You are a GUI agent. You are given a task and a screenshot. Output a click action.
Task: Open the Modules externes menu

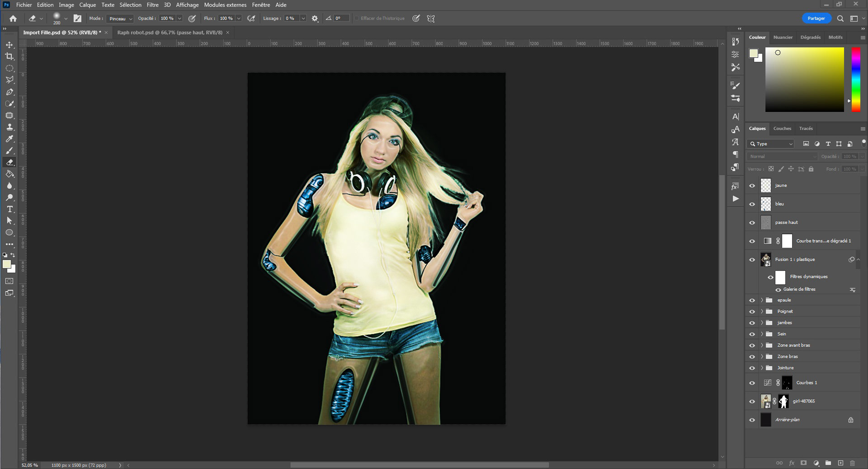point(225,5)
